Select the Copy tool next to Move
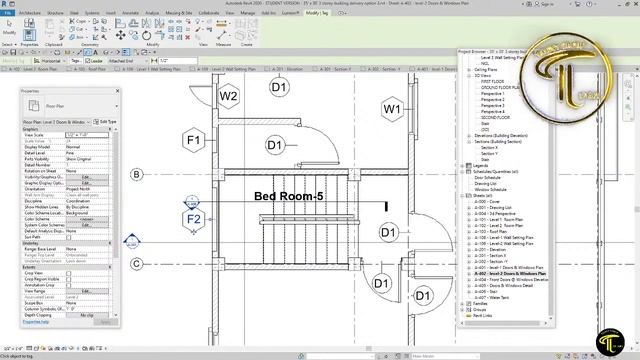Screen dimensions: 640x360 pyautogui.click(x=133, y=36)
